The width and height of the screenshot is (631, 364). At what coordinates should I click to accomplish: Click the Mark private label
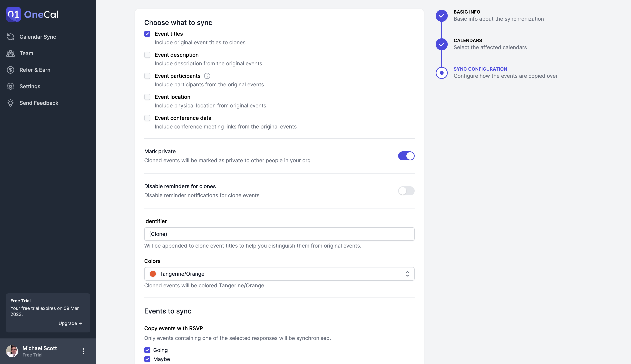160,151
